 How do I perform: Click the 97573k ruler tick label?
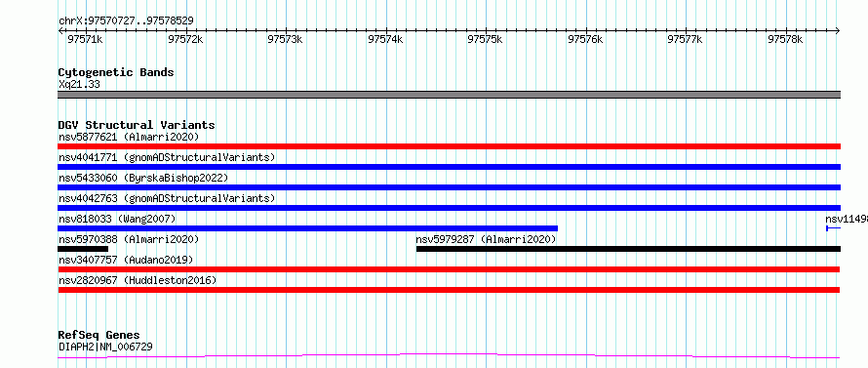click(285, 39)
